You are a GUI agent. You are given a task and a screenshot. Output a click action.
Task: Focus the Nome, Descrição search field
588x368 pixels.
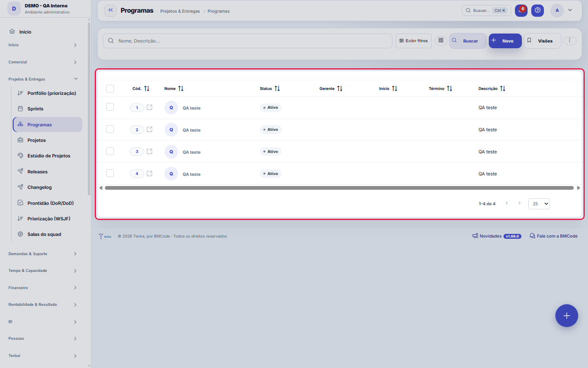247,41
